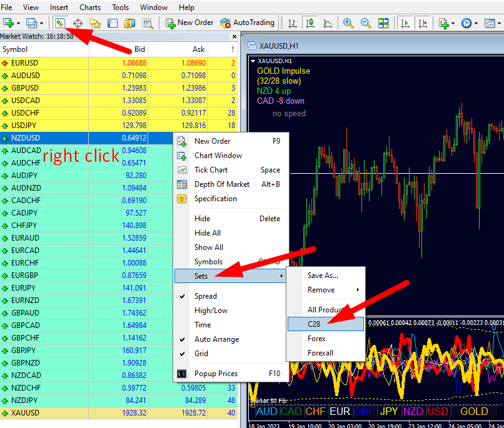Click the magnifier-clock toolbar icon

point(148,22)
